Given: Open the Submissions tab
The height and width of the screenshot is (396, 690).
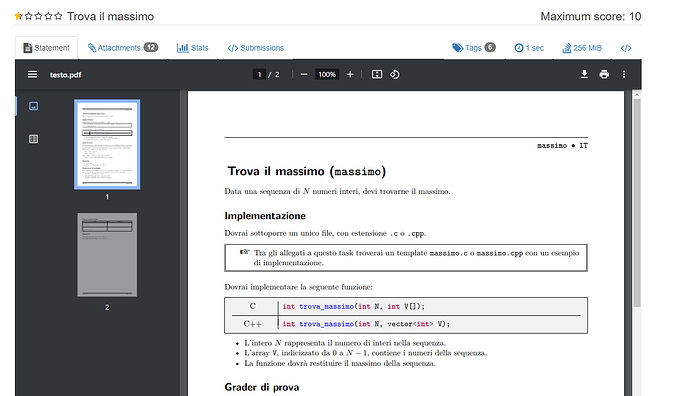Looking at the screenshot, I should pyautogui.click(x=256, y=48).
